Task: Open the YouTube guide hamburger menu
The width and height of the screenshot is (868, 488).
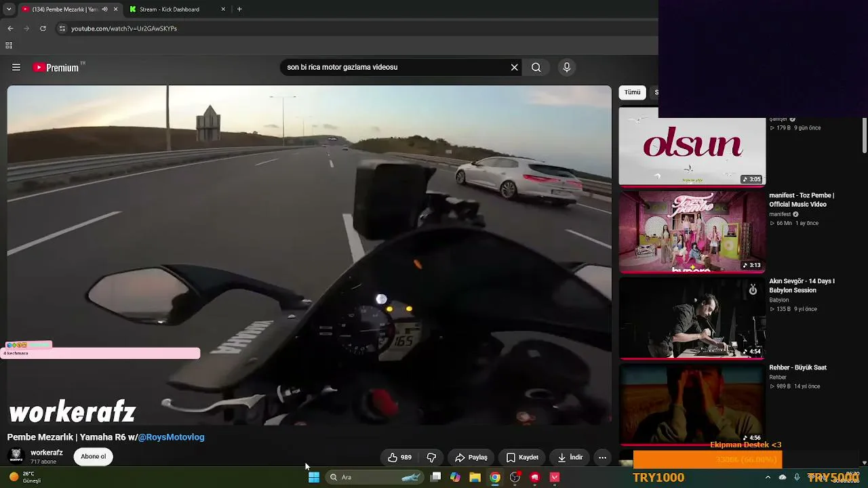Action: pyautogui.click(x=16, y=67)
